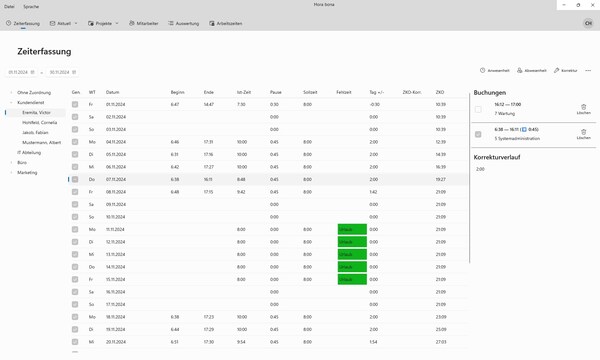Image resolution: width=600 pixels, height=360 pixels.
Task: Expand the Aktuell dropdown arrow
Action: tap(76, 23)
